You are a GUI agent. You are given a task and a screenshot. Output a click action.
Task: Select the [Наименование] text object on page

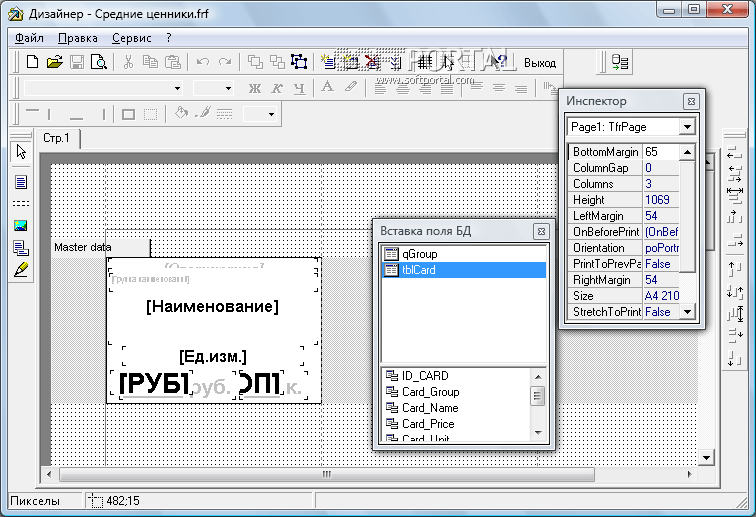pyautogui.click(x=212, y=307)
